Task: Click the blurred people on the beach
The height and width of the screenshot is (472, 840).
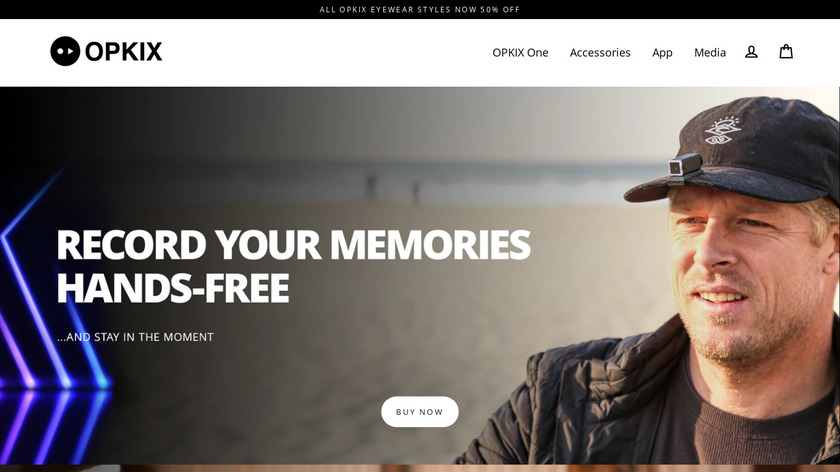Action: click(x=393, y=188)
